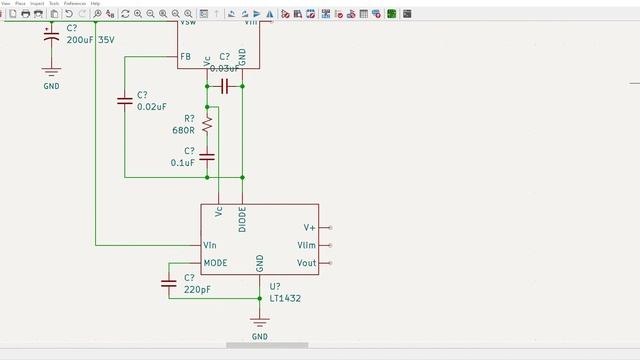Click the FB pin label
The image size is (640, 360).
pyautogui.click(x=185, y=57)
